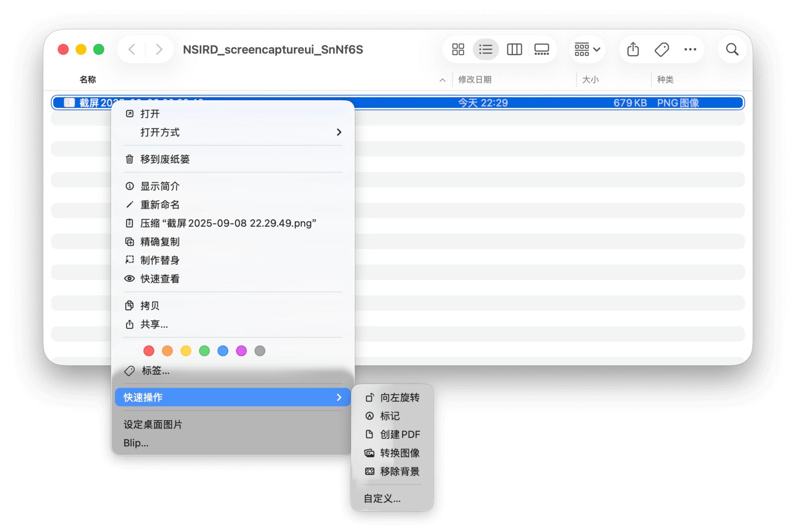Sort by the 修改日期 column header
Screen dimensions: 796x532
click(x=475, y=80)
